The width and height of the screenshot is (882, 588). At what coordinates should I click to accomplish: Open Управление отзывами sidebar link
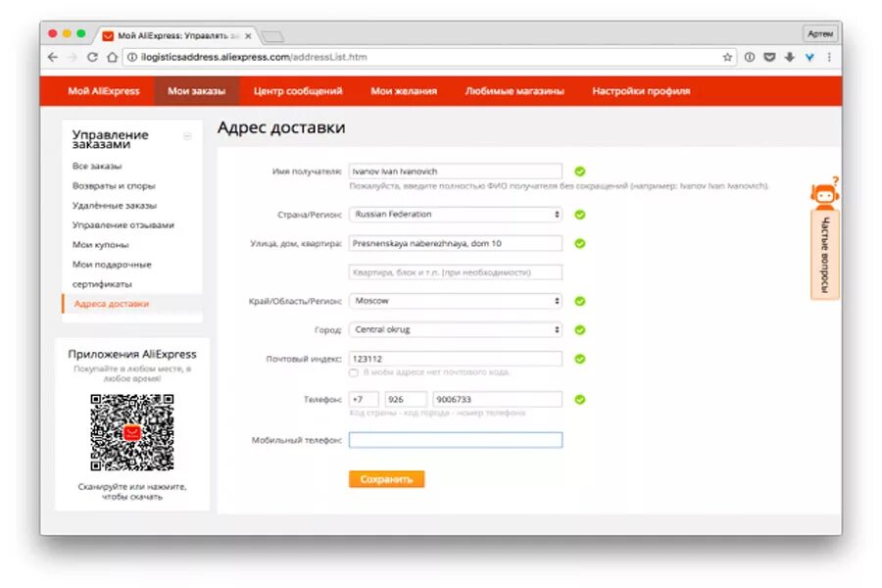(x=123, y=225)
